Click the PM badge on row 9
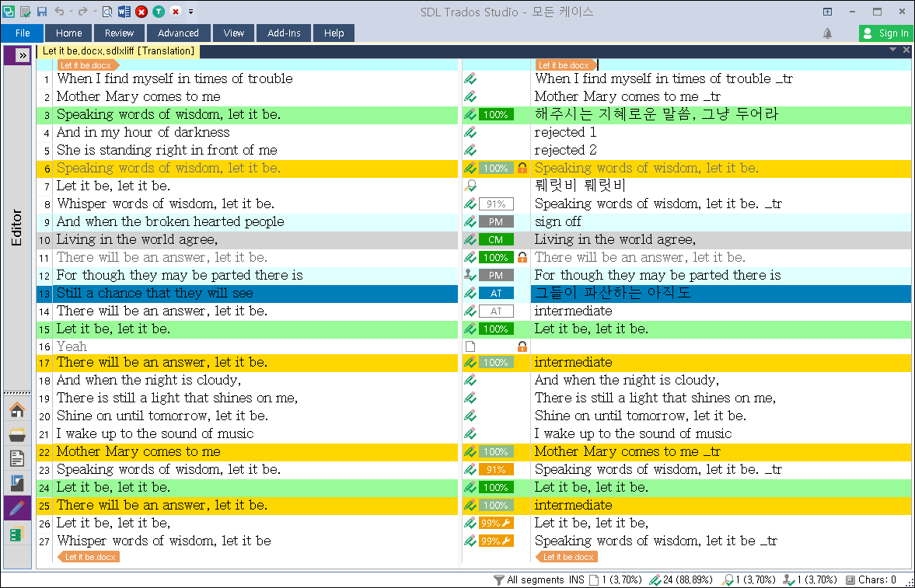Viewport: 915px width, 588px height. point(496,221)
